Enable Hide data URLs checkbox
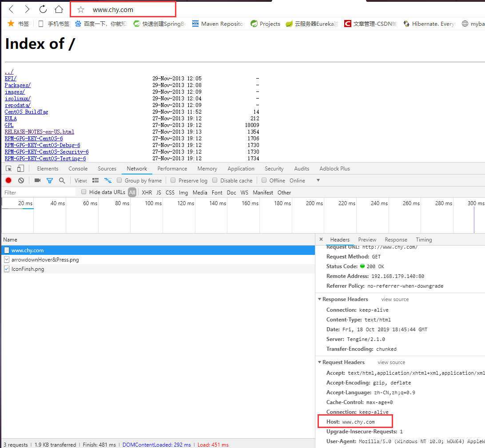Screen dimensions: 485x448 pos(83,192)
